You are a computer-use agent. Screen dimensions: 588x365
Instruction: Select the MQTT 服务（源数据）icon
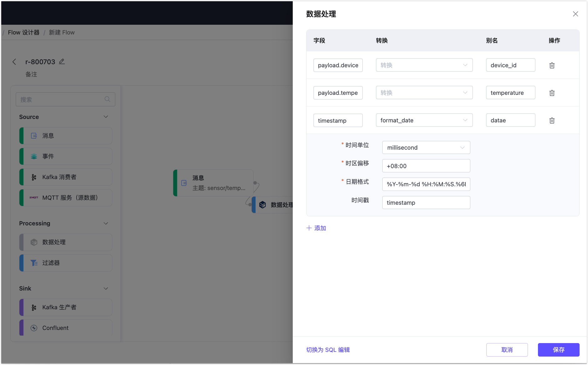pos(34,198)
